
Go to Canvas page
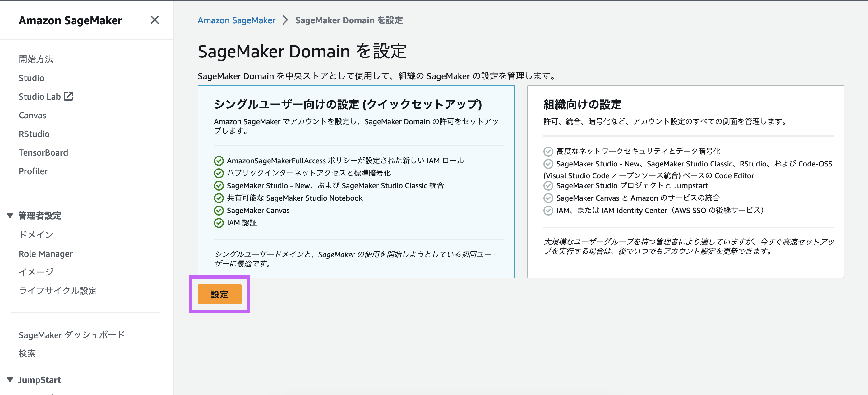[x=32, y=115]
